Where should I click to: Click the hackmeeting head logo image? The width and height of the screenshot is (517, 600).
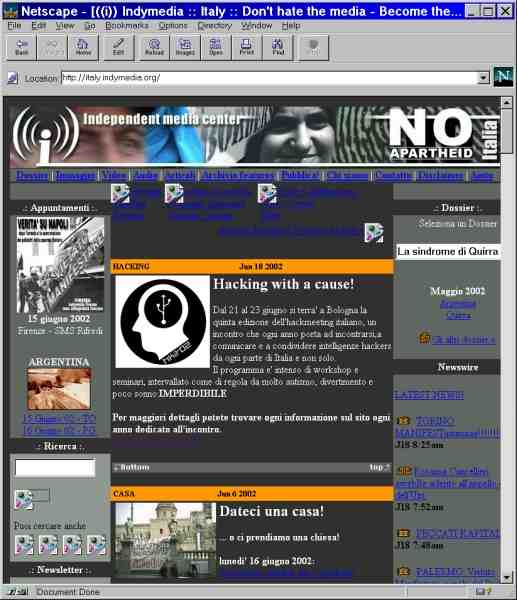(x=163, y=321)
